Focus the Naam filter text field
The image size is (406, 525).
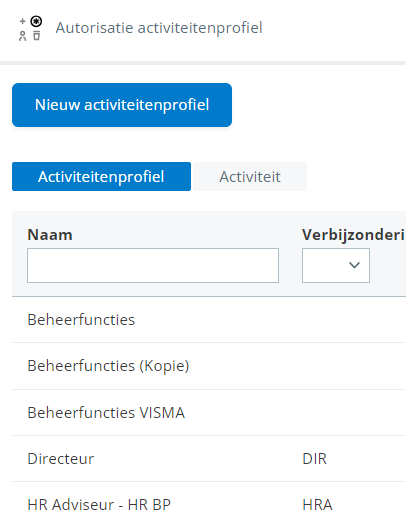pyautogui.click(x=153, y=266)
